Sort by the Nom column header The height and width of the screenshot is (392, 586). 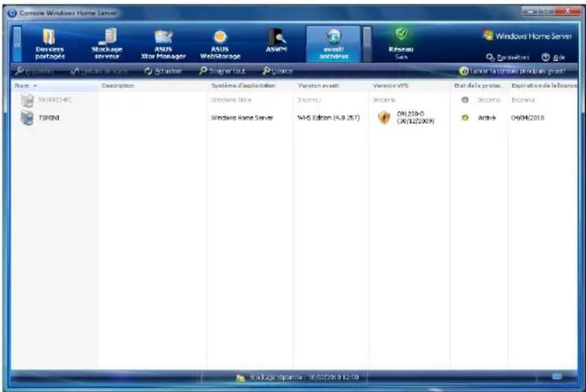(55, 86)
